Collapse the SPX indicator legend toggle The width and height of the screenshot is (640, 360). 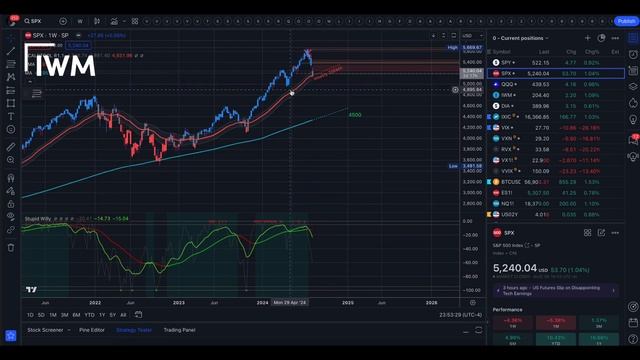(x=30, y=81)
